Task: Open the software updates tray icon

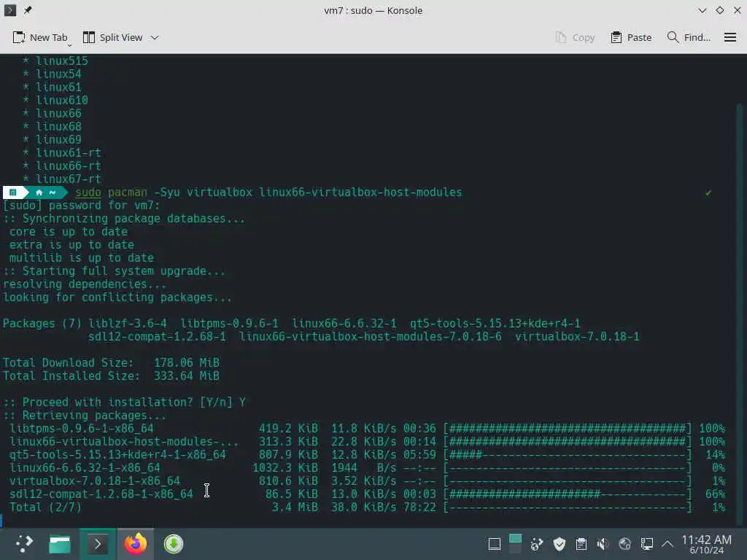Action: [x=537, y=544]
